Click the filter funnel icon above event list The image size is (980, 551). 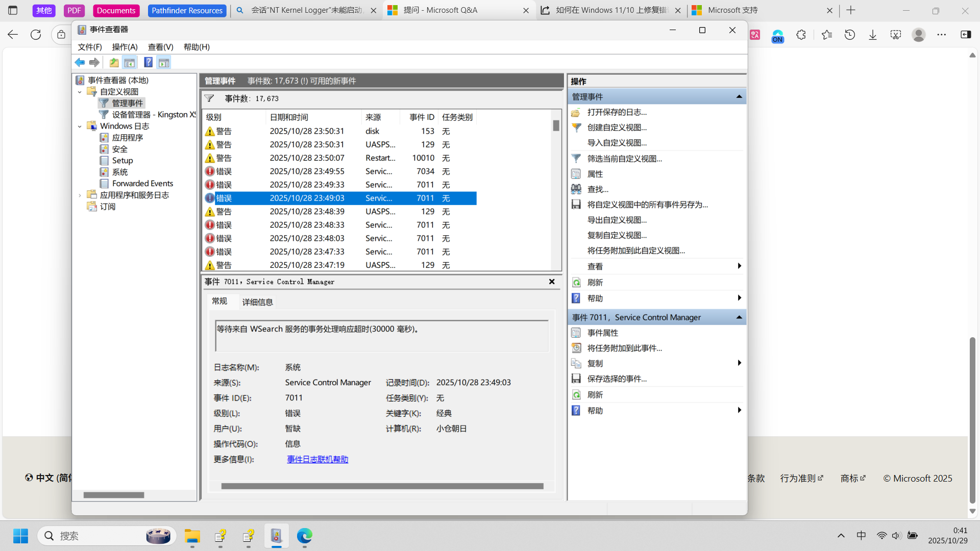point(209,98)
